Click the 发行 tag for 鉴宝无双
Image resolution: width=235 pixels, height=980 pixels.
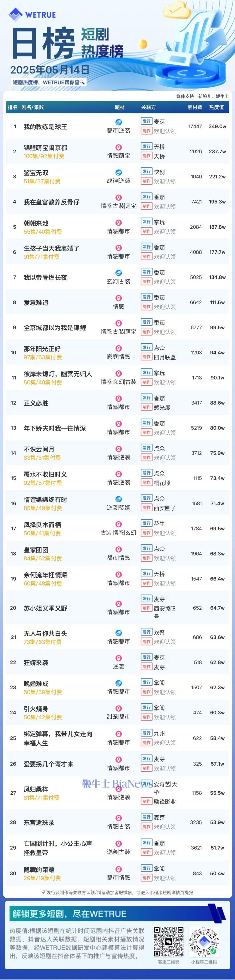coord(146,172)
